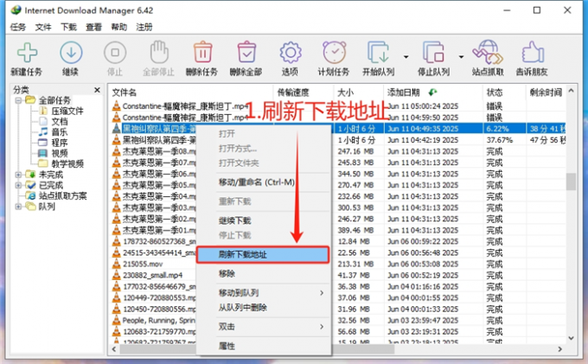Select 压缩文件 category in tree
588x364 pixels.
67,111
